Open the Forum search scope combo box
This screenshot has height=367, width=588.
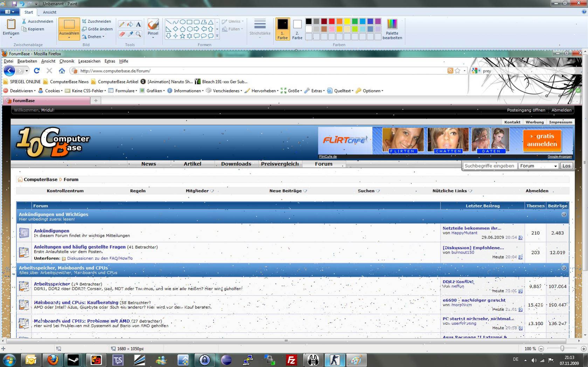(x=538, y=166)
